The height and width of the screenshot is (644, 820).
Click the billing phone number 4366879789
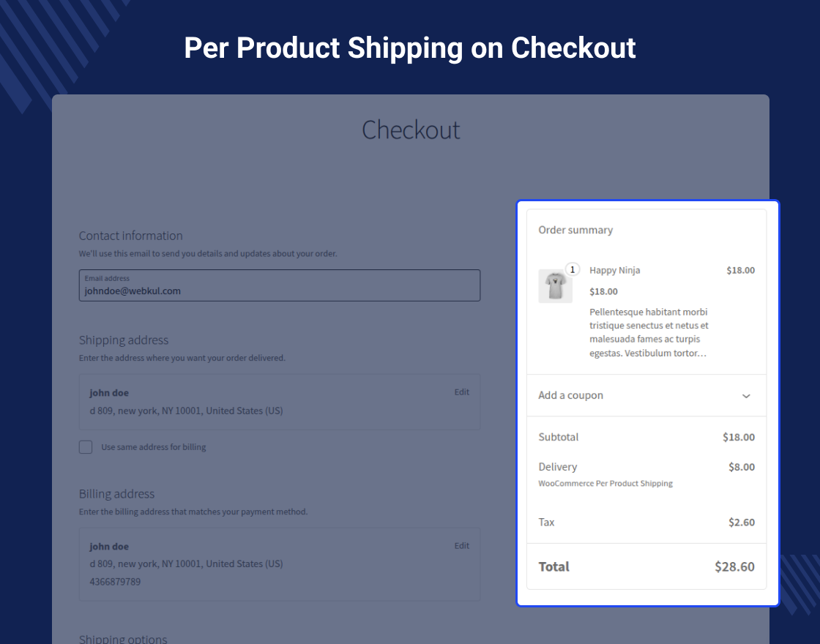(115, 582)
